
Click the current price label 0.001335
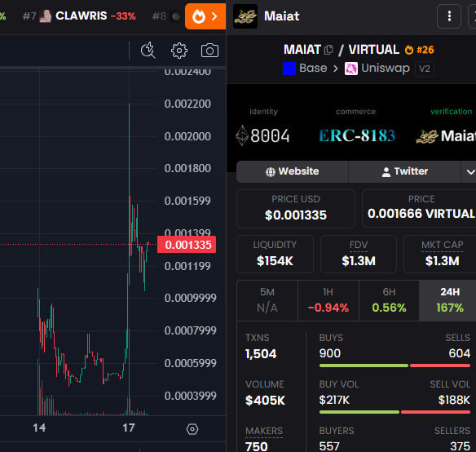pyautogui.click(x=187, y=245)
